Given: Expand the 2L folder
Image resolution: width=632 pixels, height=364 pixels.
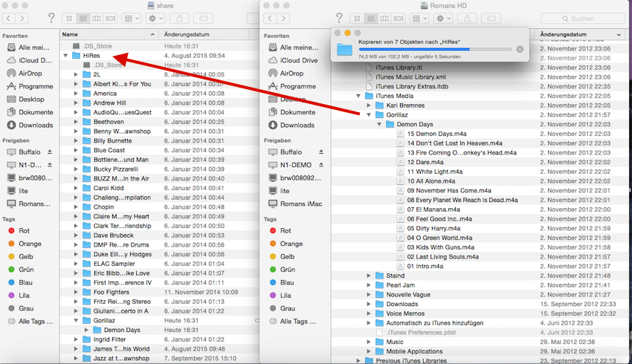Looking at the screenshot, I should click(76, 74).
